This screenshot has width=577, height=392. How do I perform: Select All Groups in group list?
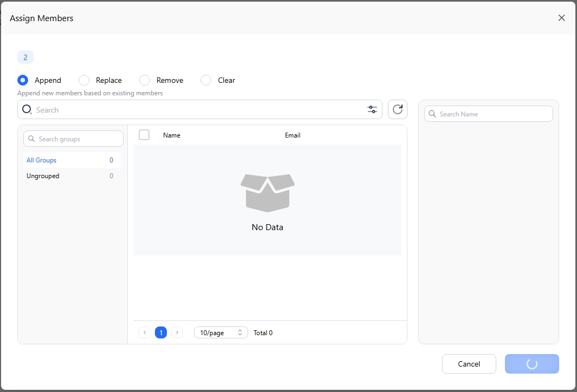tap(72, 160)
